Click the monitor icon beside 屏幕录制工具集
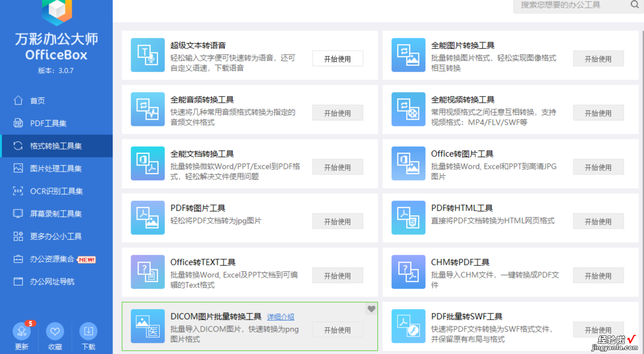Screen dimensions: 644x354 tap(18, 213)
